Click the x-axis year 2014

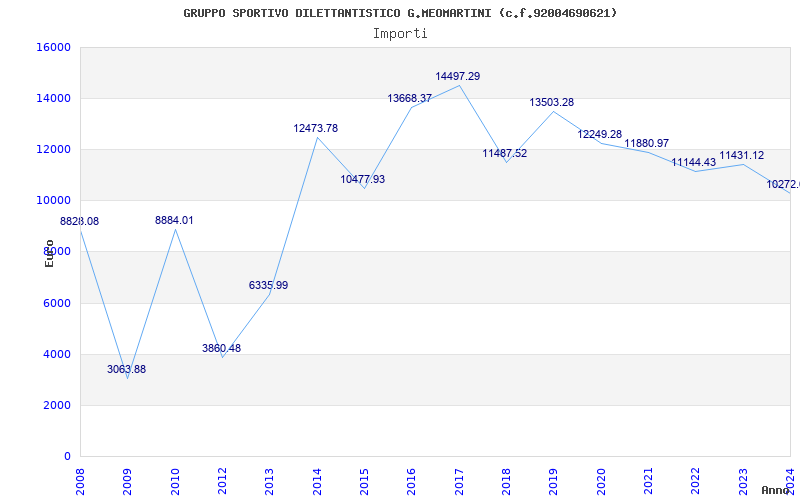point(317,482)
